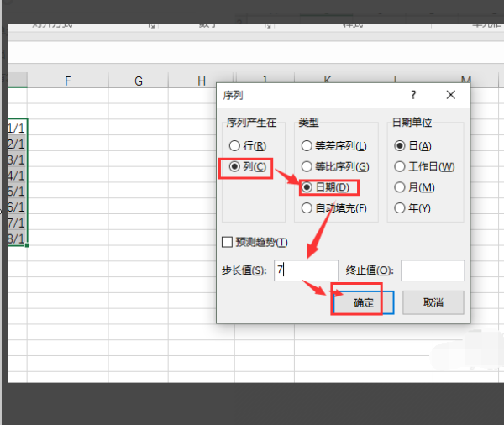This screenshot has height=425, width=504.
Task: Set date unit to 年(Y) year
Action: point(412,208)
